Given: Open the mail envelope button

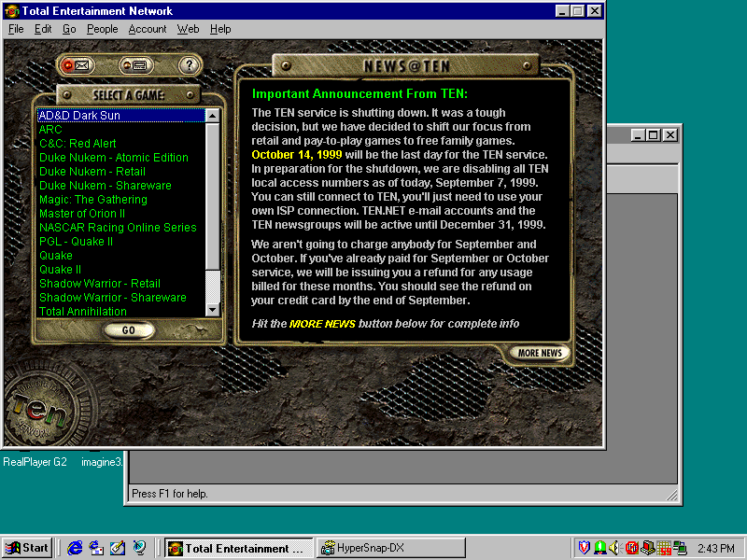Looking at the screenshot, I should [x=77, y=65].
